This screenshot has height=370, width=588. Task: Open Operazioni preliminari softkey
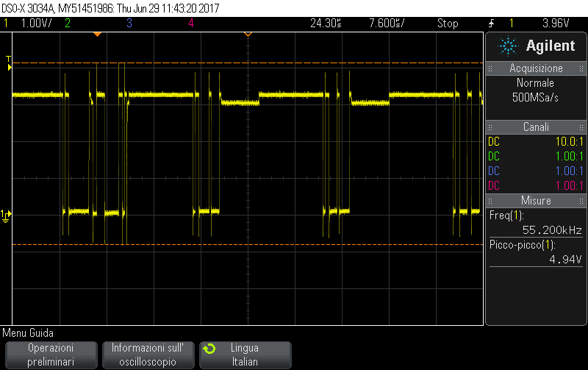coord(51,355)
